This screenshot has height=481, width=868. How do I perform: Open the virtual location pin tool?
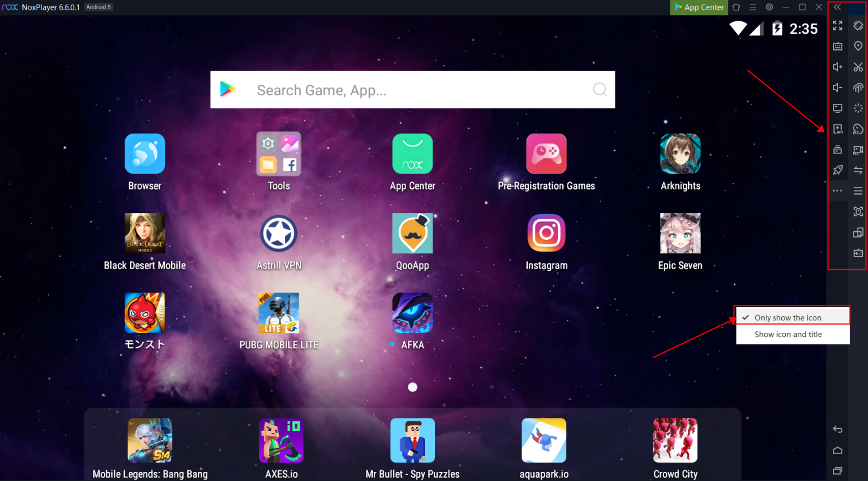(858, 46)
